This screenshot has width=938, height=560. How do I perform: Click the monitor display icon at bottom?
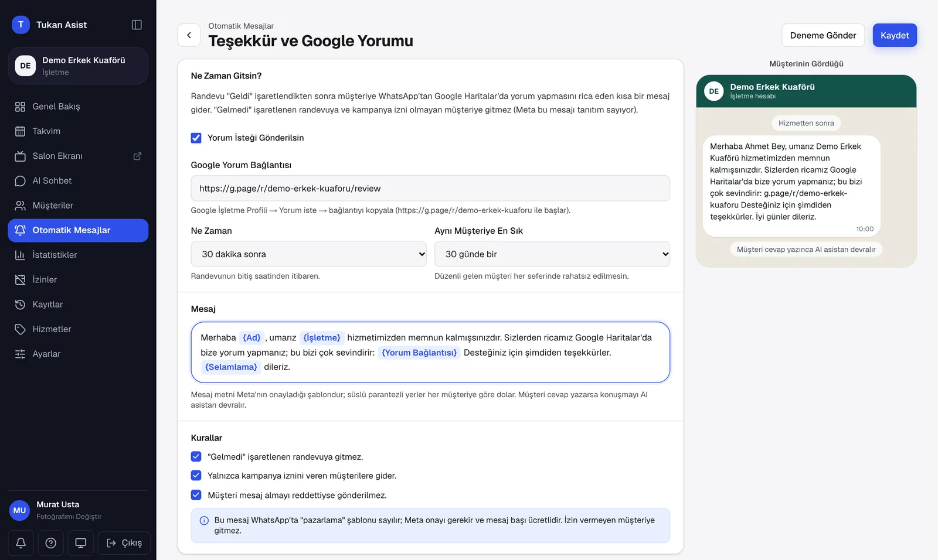[81, 543]
